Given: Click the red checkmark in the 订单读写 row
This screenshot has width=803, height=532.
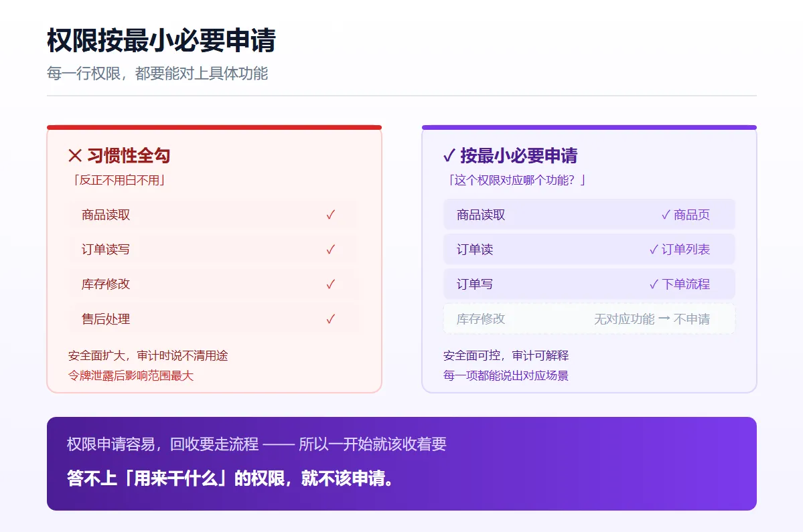Looking at the screenshot, I should (330, 250).
